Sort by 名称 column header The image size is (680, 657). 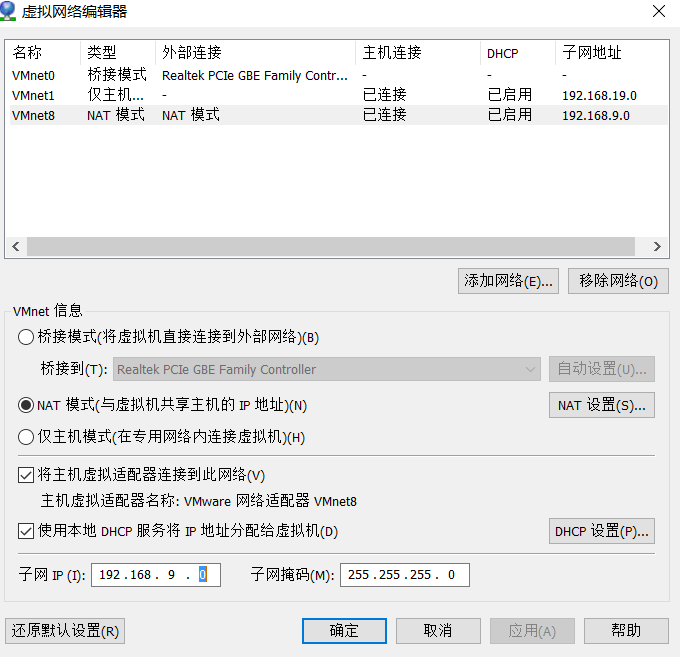43,53
